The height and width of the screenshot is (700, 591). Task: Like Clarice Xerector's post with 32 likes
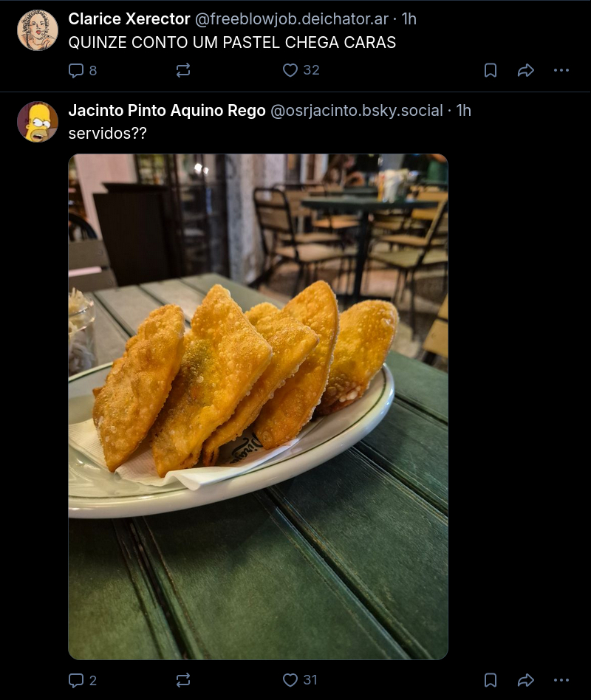(291, 70)
